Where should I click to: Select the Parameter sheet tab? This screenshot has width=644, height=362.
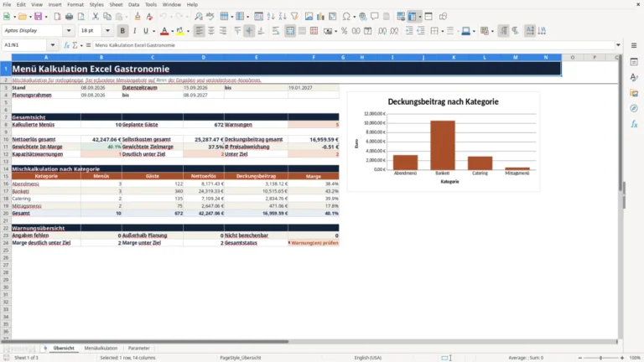[x=139, y=348]
